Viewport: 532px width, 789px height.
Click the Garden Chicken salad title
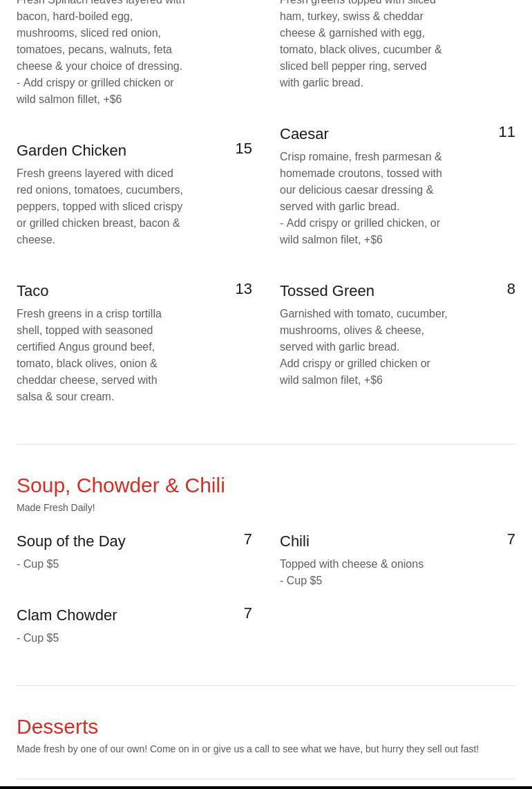click(x=71, y=150)
